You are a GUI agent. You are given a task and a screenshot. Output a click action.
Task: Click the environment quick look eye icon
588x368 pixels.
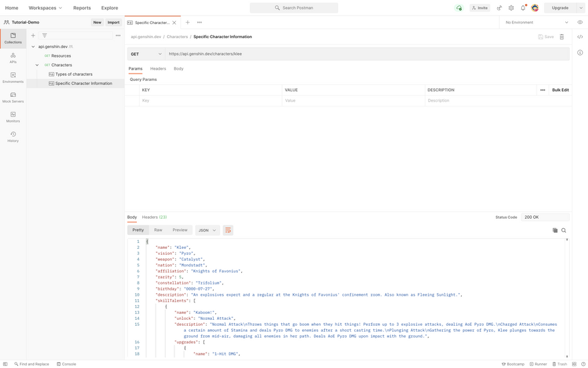(580, 23)
